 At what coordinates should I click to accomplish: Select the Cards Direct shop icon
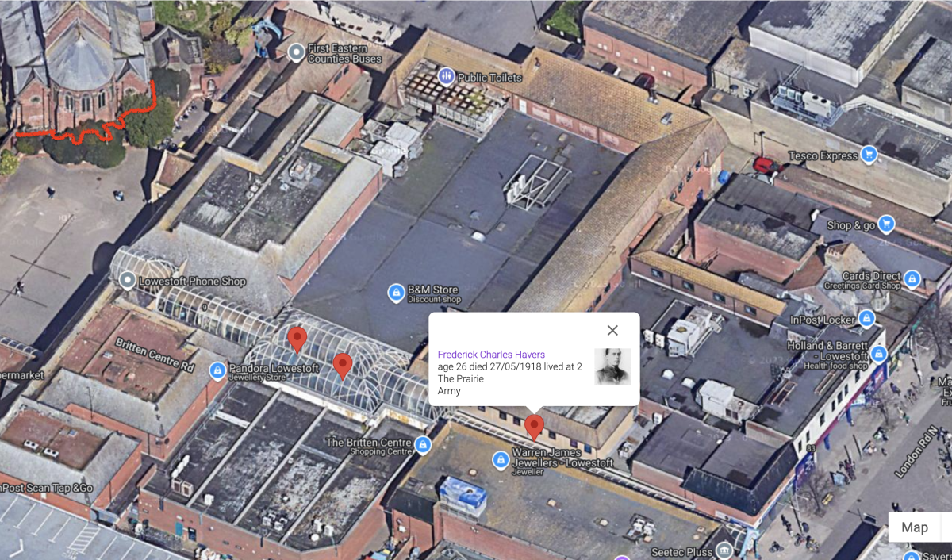[912, 279]
